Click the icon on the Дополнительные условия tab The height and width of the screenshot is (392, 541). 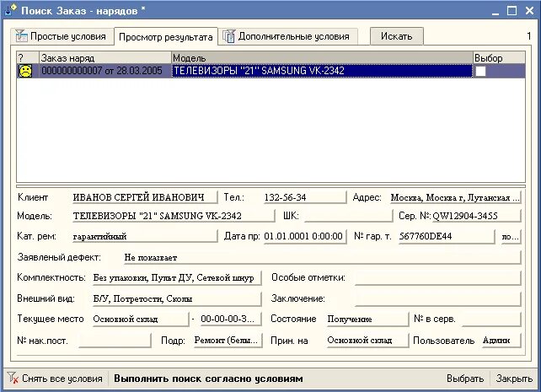point(228,36)
